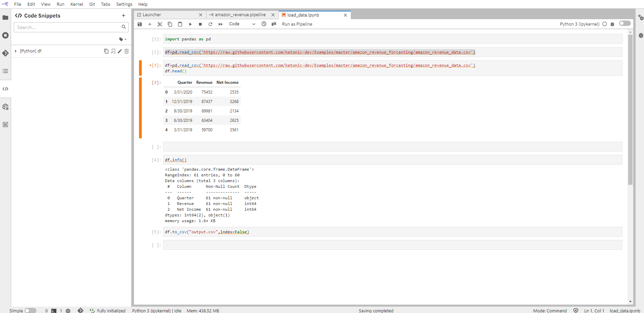The image size is (644, 313).
Task: Select the Code Snippets sidebar icon
Action: [x=5, y=89]
